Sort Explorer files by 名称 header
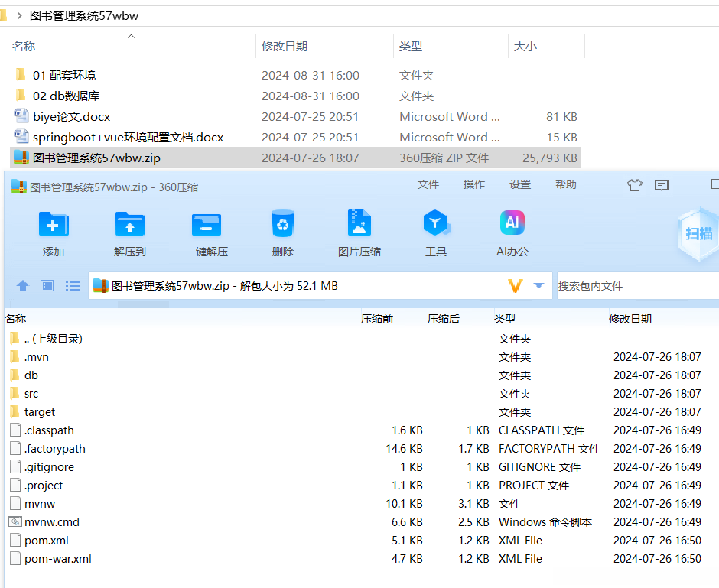The width and height of the screenshot is (719, 588). [24, 46]
